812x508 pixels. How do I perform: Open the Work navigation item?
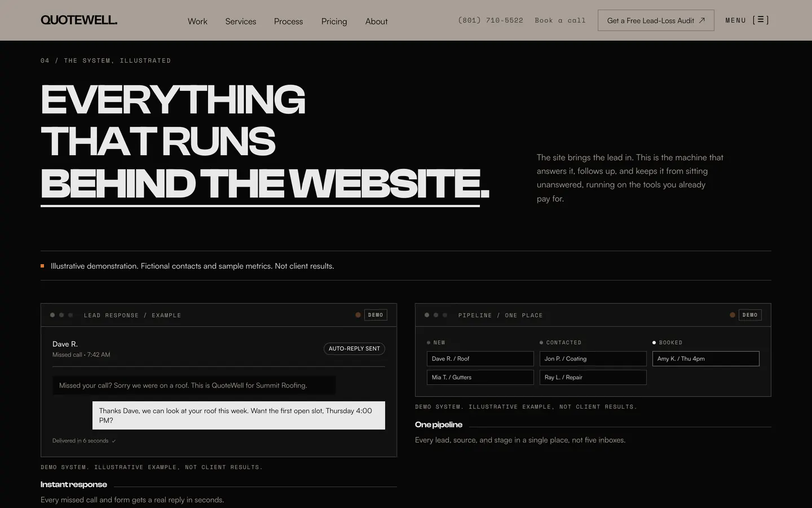(197, 21)
